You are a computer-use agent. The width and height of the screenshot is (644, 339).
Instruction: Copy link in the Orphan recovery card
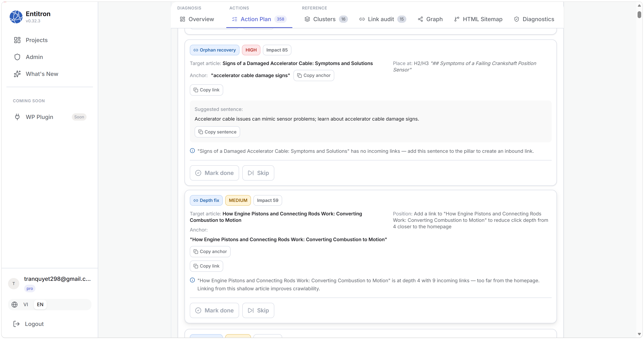click(x=206, y=90)
